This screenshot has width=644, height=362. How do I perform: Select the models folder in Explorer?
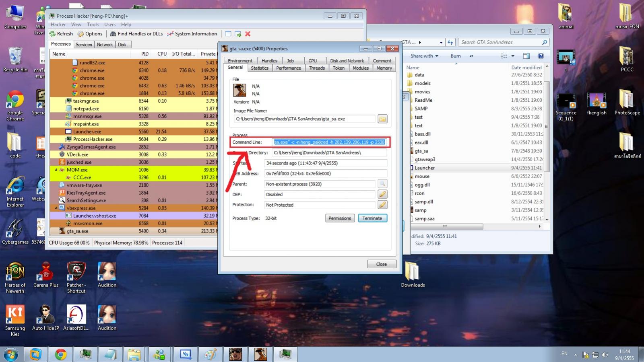tap(423, 83)
